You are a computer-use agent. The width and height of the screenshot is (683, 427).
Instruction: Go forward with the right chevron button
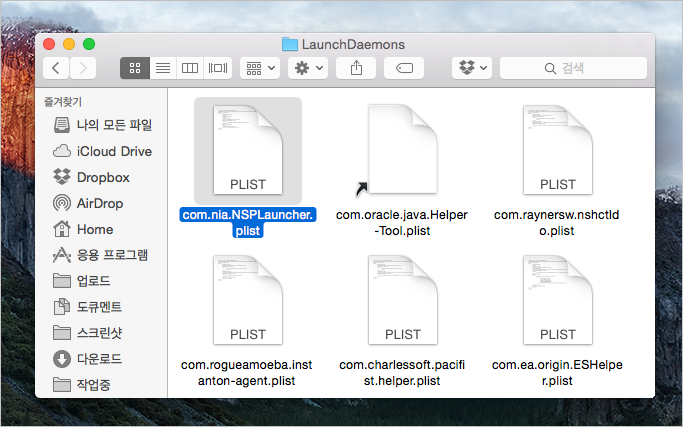83,68
